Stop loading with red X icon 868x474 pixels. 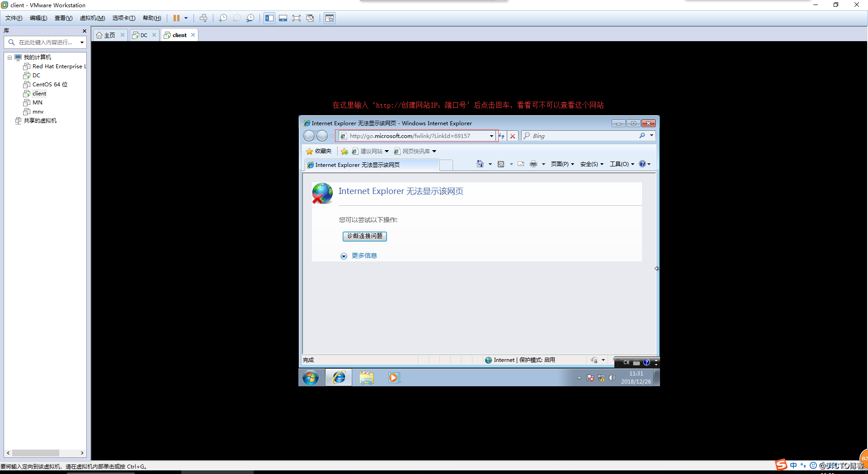(513, 136)
